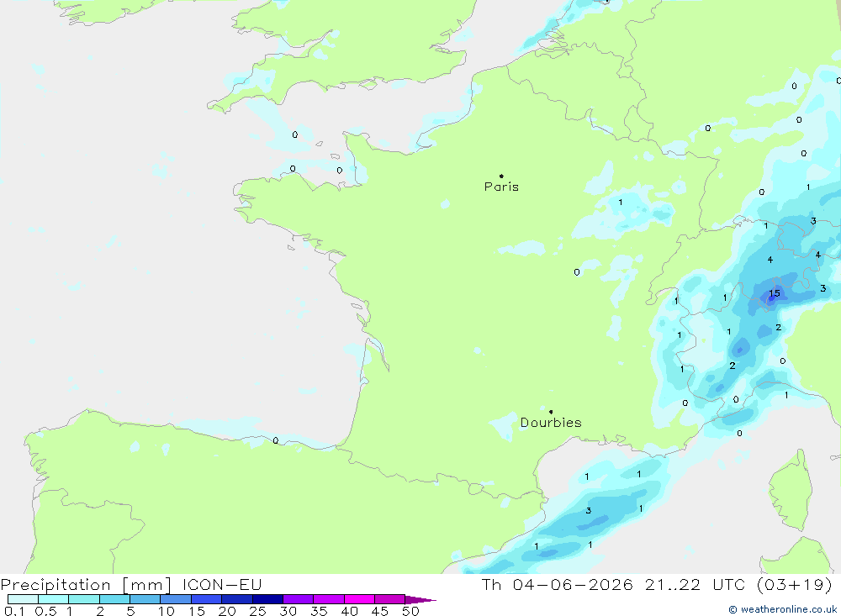841x616 pixels.
Task: Pick the 5–10 mm light blue swatch
Action: click(x=145, y=599)
